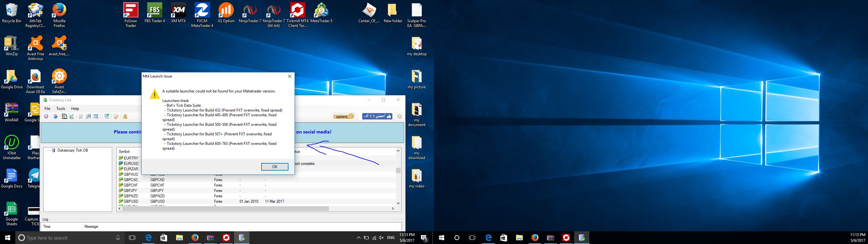Click the star favorite icon in Tickstory
Image resolution: width=868 pixels, height=244 pixels.
[400, 116]
